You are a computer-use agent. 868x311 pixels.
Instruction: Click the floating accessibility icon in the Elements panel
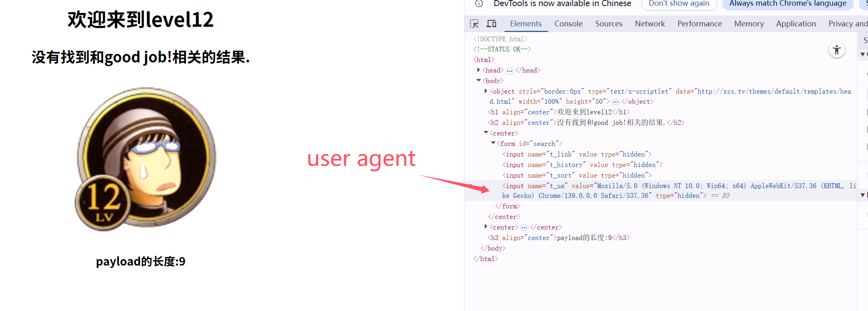[837, 50]
